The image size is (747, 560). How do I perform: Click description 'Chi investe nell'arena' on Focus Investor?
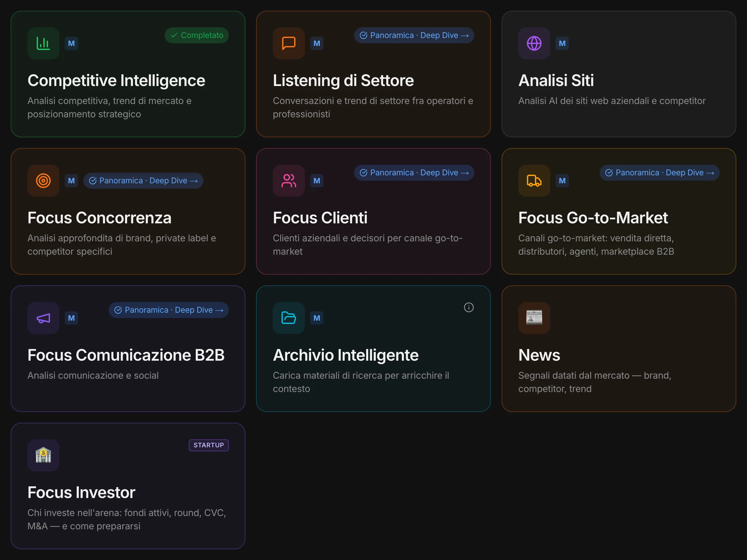[x=127, y=519]
